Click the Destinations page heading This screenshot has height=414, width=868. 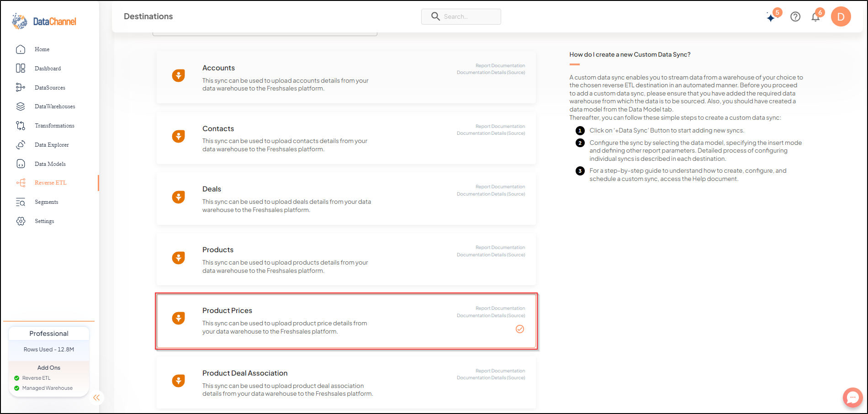148,16
